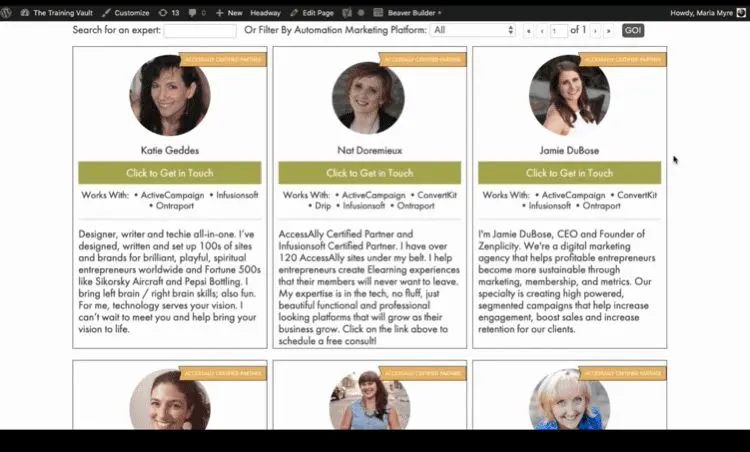Click the name Jamie DuBose
The image size is (750, 452).
569,150
